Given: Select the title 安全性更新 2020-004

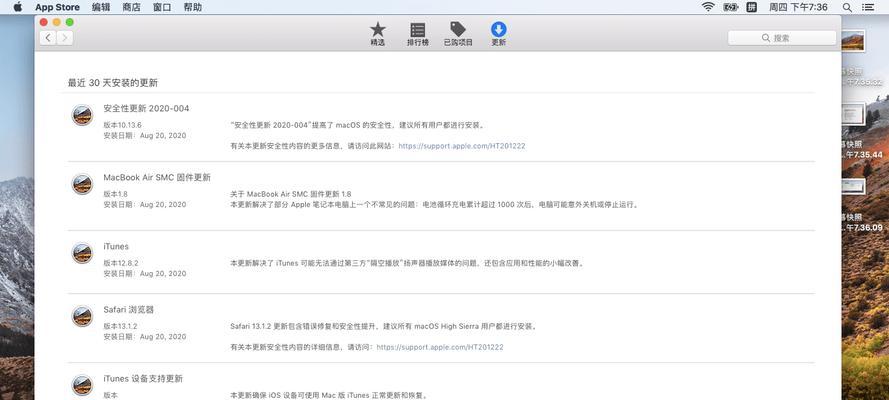Looking at the screenshot, I should pyautogui.click(x=146, y=108).
